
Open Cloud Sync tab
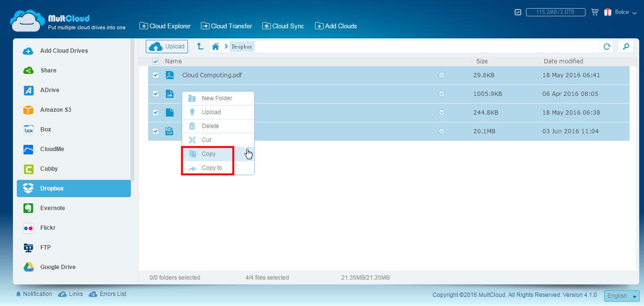click(283, 26)
